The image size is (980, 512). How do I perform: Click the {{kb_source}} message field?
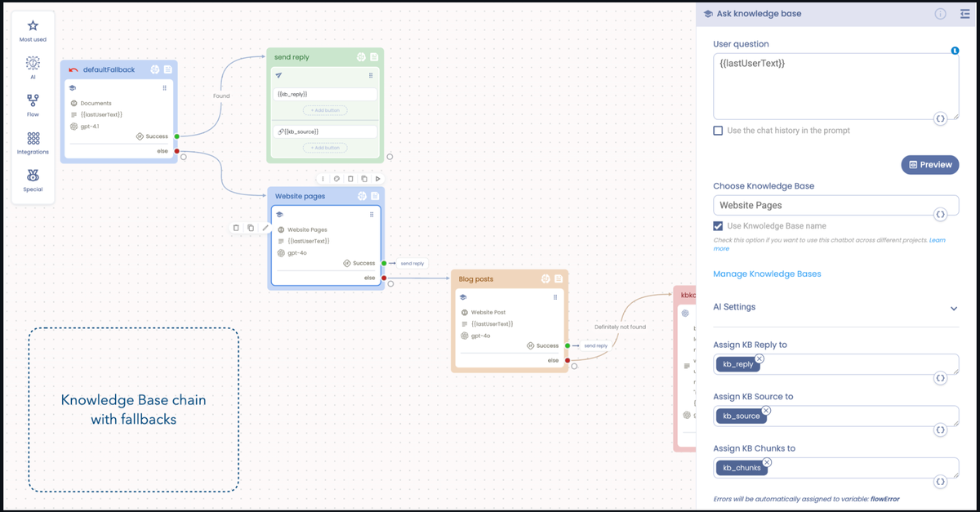pos(325,131)
